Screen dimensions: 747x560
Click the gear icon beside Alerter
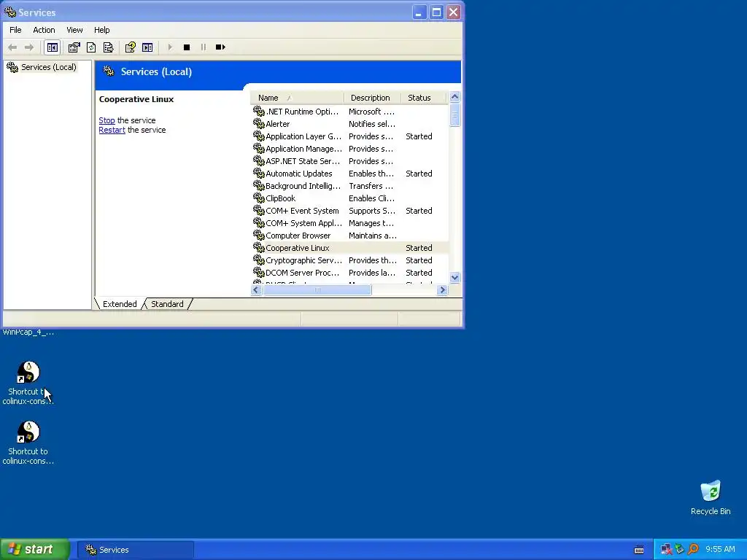coord(259,123)
